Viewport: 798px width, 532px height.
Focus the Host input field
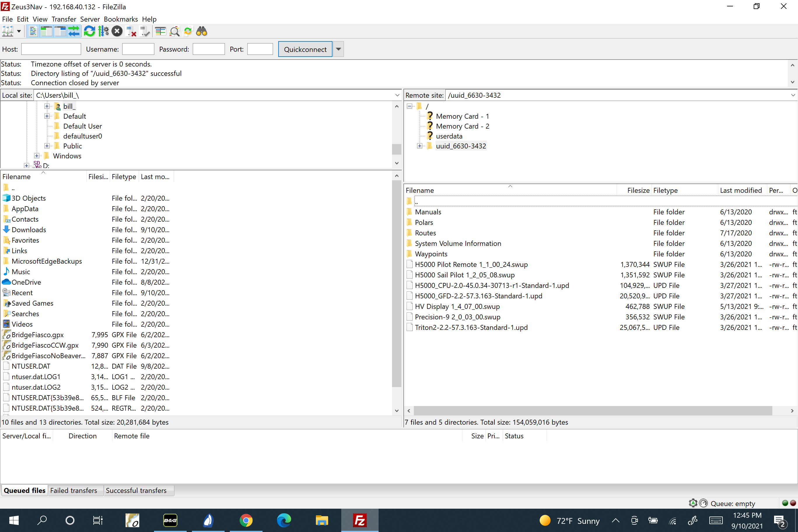click(51, 49)
